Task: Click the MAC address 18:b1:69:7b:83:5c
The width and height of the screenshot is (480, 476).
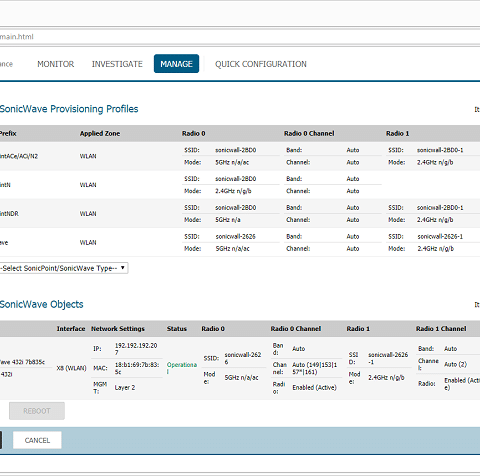Action: (137, 368)
